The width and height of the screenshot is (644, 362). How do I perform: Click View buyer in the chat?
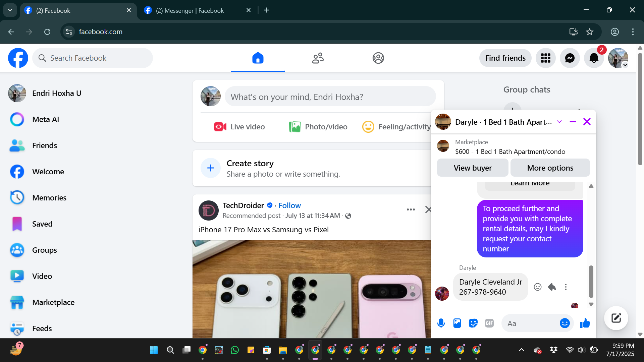(473, 168)
